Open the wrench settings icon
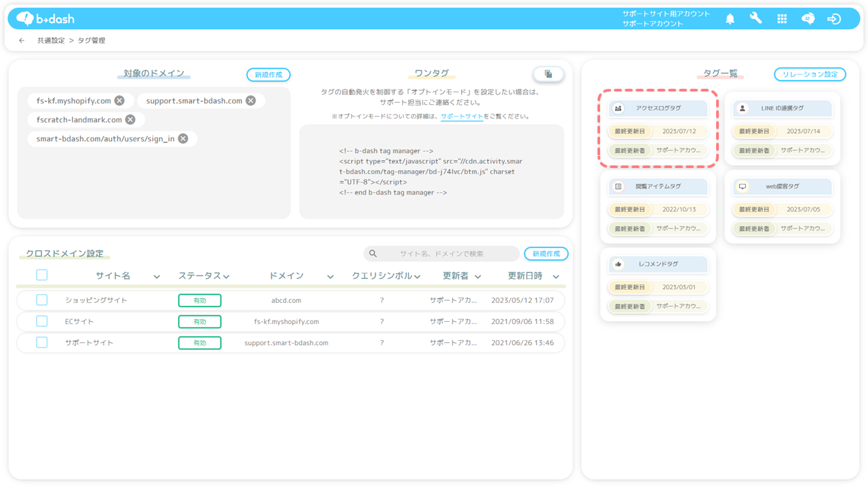The height and width of the screenshot is (488, 868). pyautogui.click(x=755, y=19)
